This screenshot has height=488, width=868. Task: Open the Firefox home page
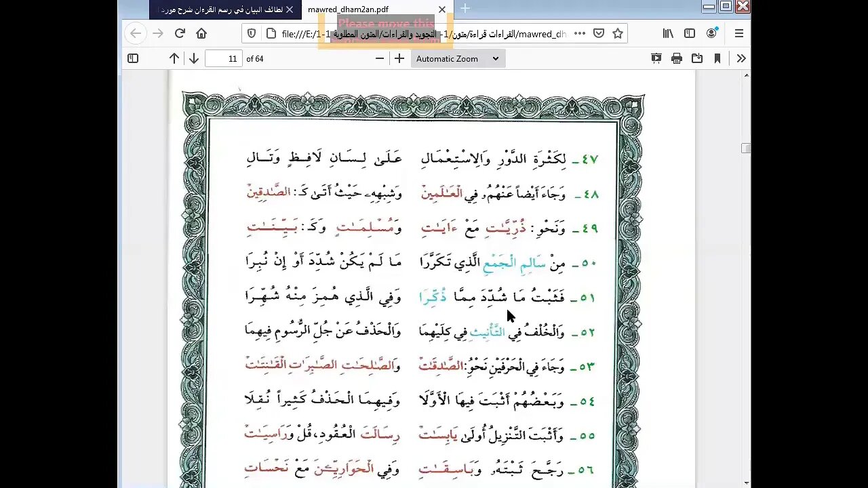point(201,33)
